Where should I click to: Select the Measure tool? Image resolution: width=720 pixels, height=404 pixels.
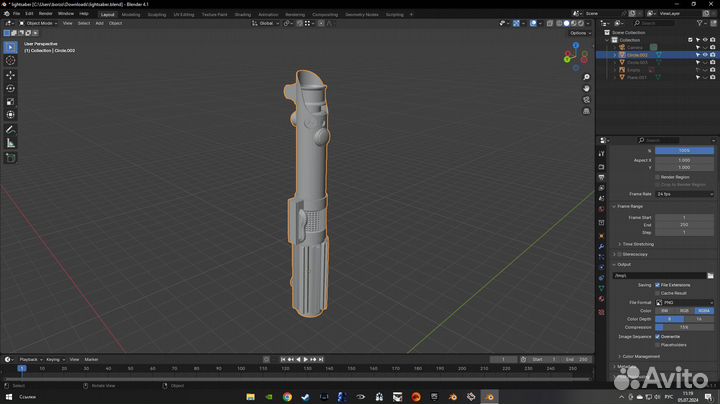(x=11, y=143)
